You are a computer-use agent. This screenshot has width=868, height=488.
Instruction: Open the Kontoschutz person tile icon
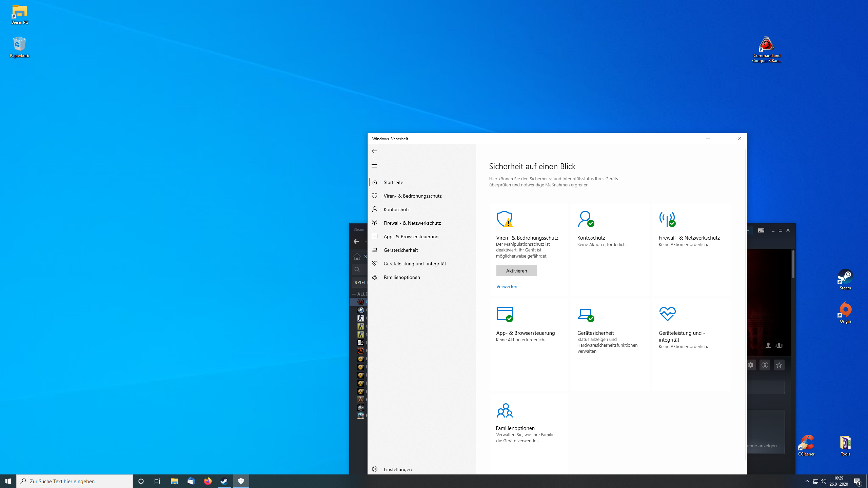tap(586, 219)
